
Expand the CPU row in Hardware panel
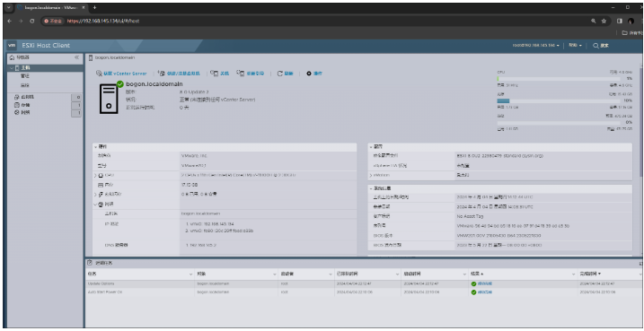pos(96,175)
